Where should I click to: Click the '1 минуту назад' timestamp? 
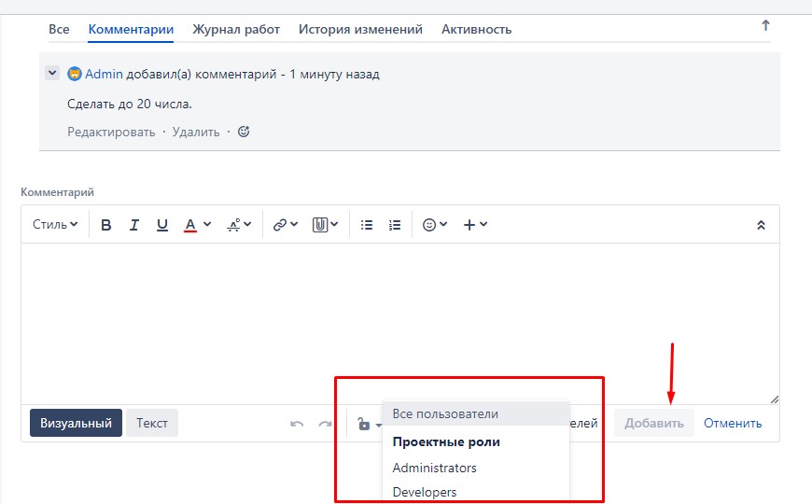tap(334, 74)
